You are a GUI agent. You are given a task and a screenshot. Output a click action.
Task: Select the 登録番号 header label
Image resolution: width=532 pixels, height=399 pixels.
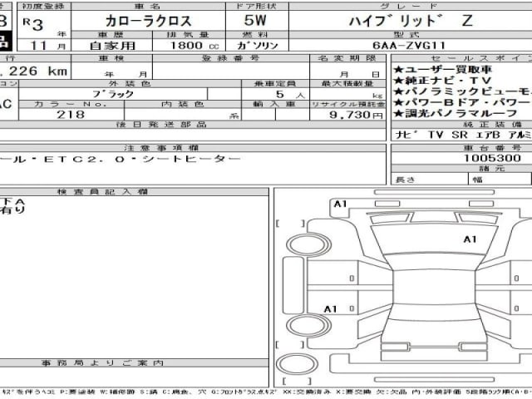coord(231,58)
